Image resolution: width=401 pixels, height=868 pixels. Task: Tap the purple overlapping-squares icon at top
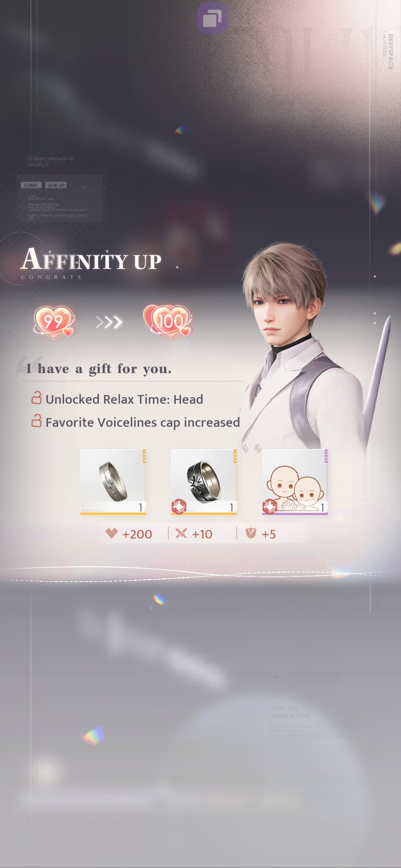click(212, 18)
